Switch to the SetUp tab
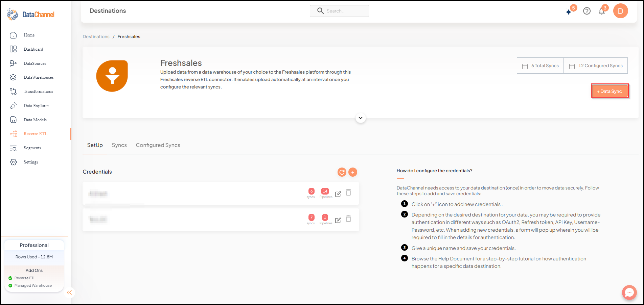 point(95,145)
